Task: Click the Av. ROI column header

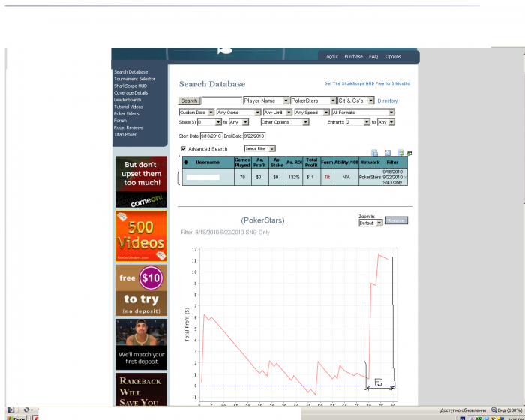Action: pyautogui.click(x=294, y=163)
